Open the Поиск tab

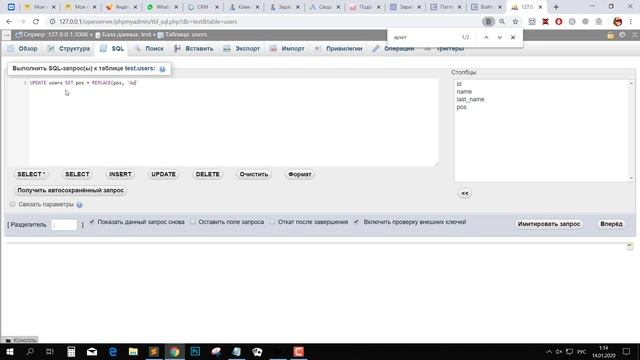(149, 49)
